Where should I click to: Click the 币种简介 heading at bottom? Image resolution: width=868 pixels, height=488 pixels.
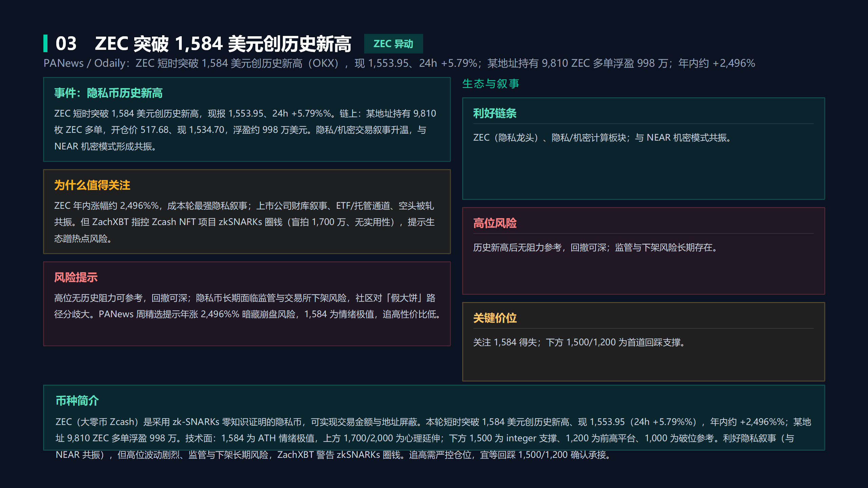tap(77, 401)
